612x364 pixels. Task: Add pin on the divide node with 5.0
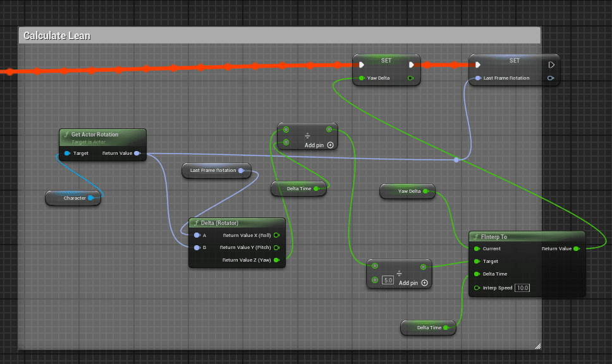click(424, 283)
